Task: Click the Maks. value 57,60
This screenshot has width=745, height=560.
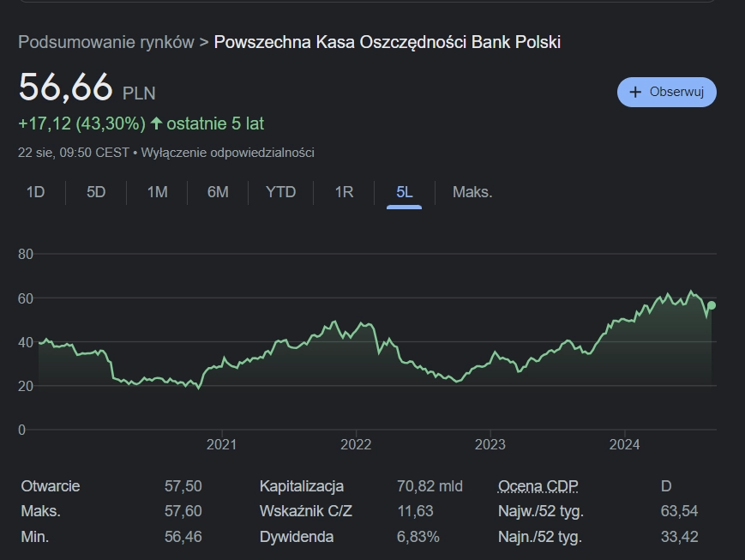Action: [x=183, y=511]
